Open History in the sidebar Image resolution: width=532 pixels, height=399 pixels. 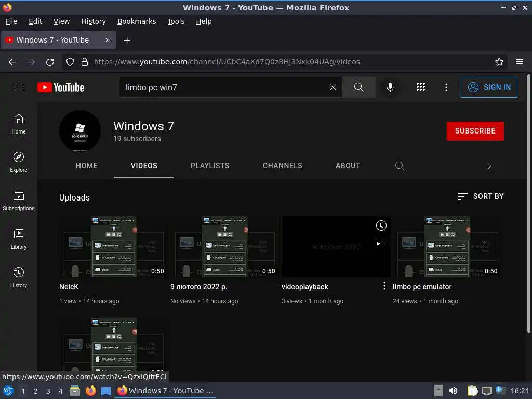[x=19, y=277]
